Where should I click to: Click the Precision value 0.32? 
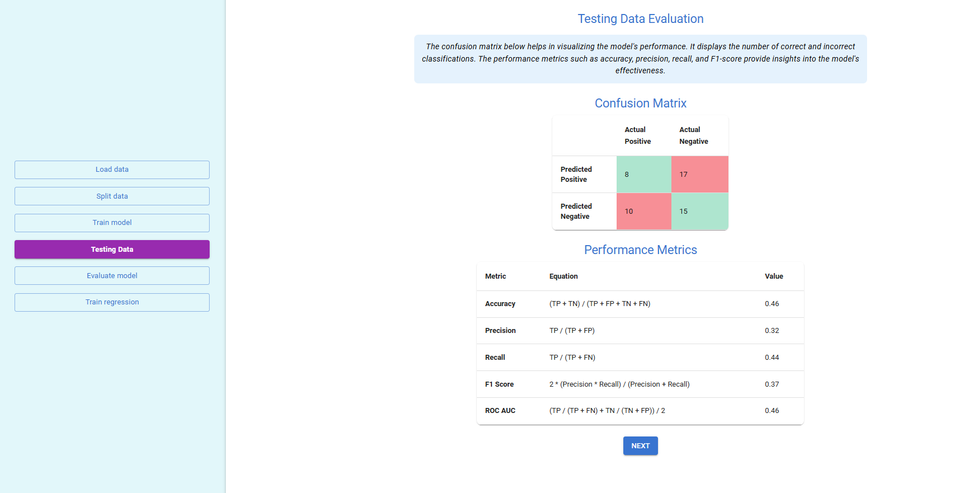[772, 331]
